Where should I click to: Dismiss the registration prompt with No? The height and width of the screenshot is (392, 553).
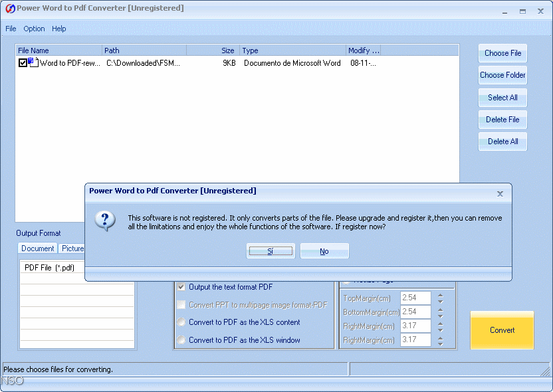[324, 250]
